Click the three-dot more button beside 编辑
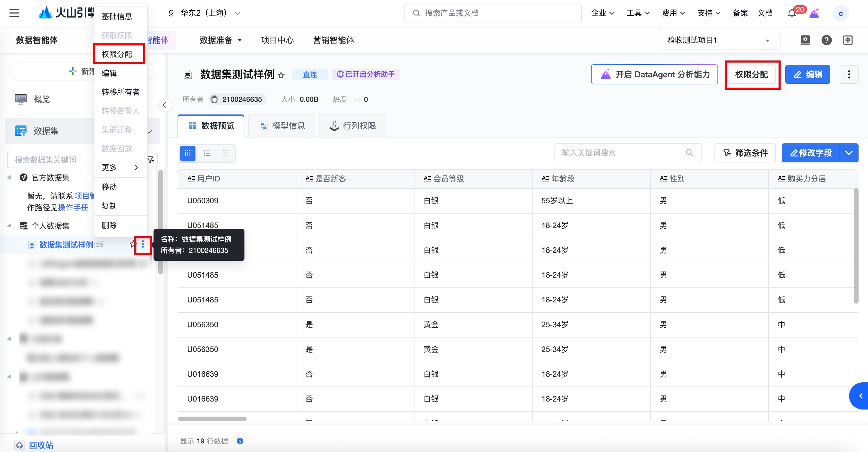This screenshot has width=868, height=452. (849, 74)
